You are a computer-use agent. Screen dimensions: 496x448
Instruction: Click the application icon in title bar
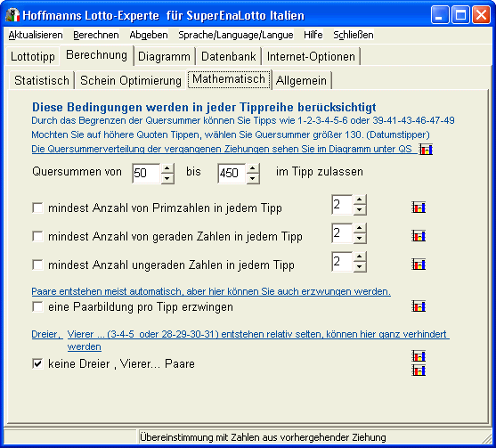(12, 15)
